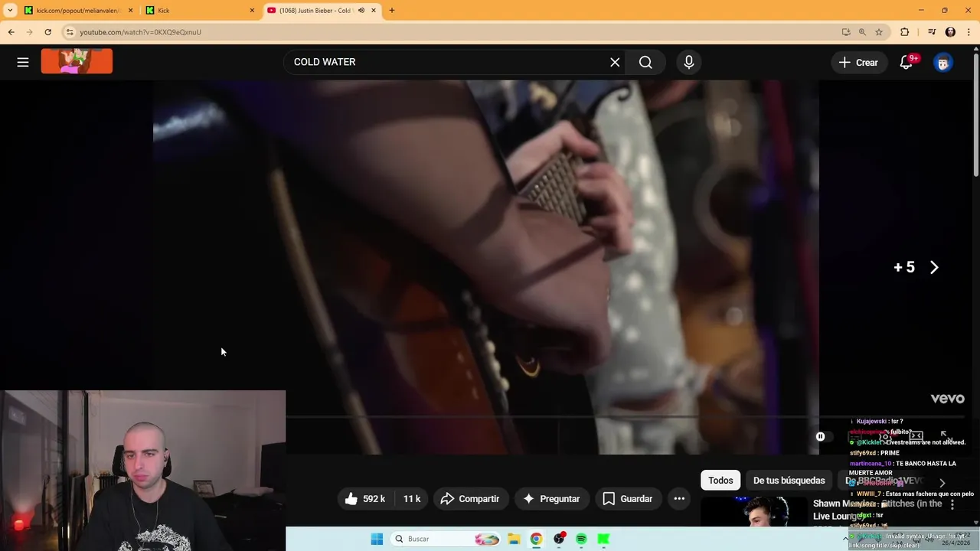
Task: Click the youtube.com address bar URL
Action: 141,32
